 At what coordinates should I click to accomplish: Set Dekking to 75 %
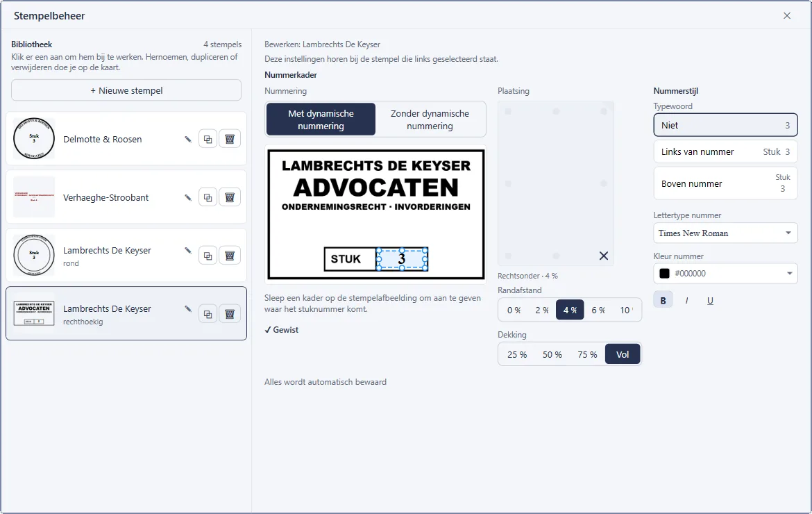click(x=587, y=354)
